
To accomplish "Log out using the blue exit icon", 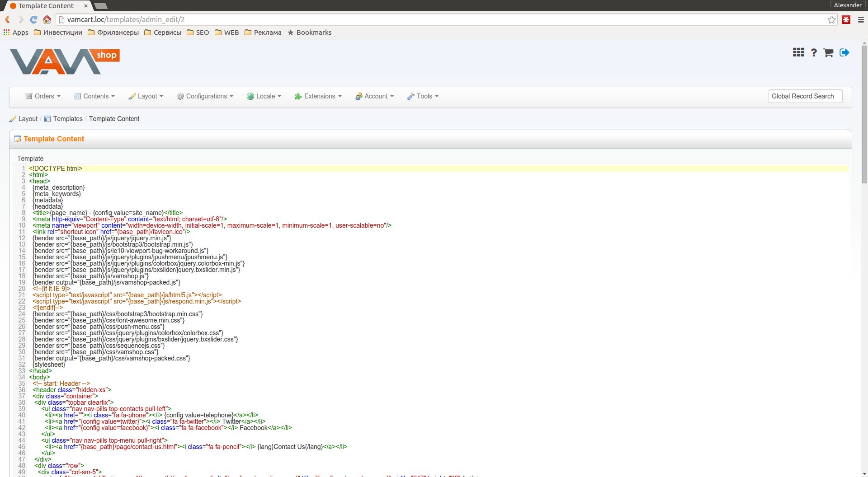I will click(844, 52).
